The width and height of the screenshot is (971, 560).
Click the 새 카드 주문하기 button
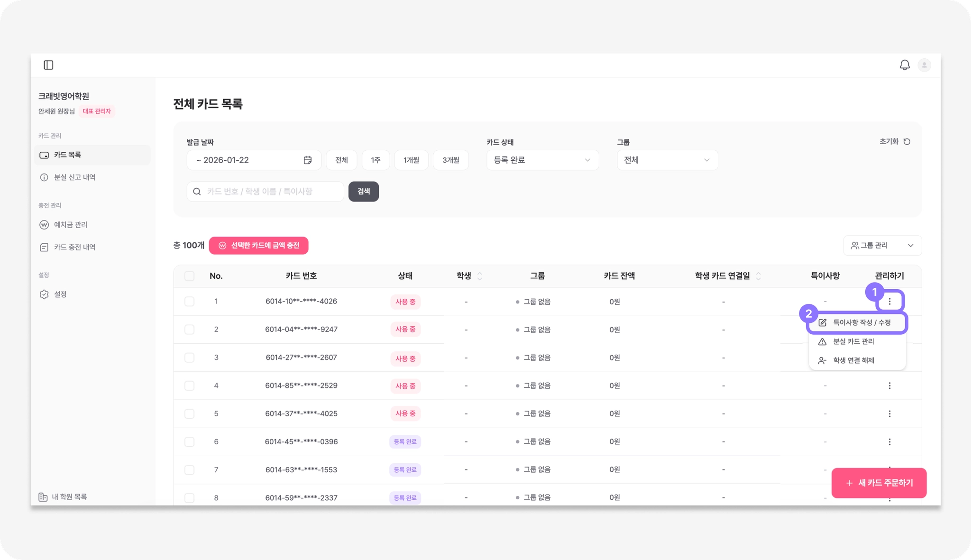[x=879, y=483]
